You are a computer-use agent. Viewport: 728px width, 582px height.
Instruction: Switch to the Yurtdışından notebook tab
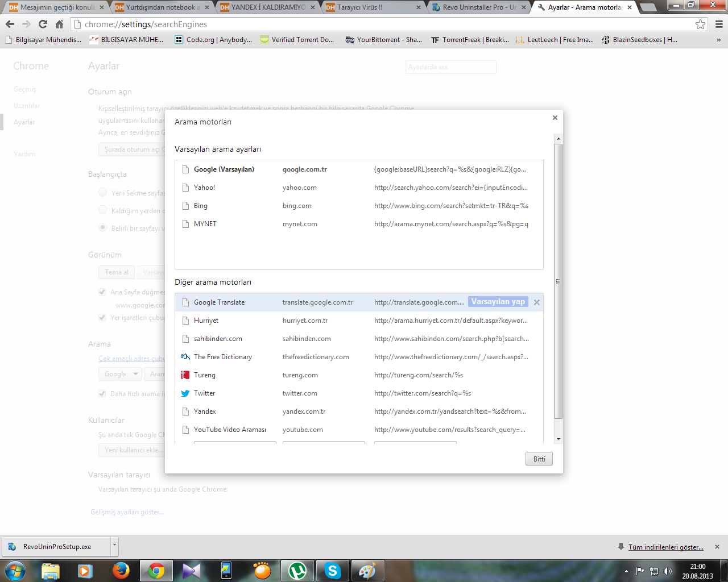click(x=160, y=7)
